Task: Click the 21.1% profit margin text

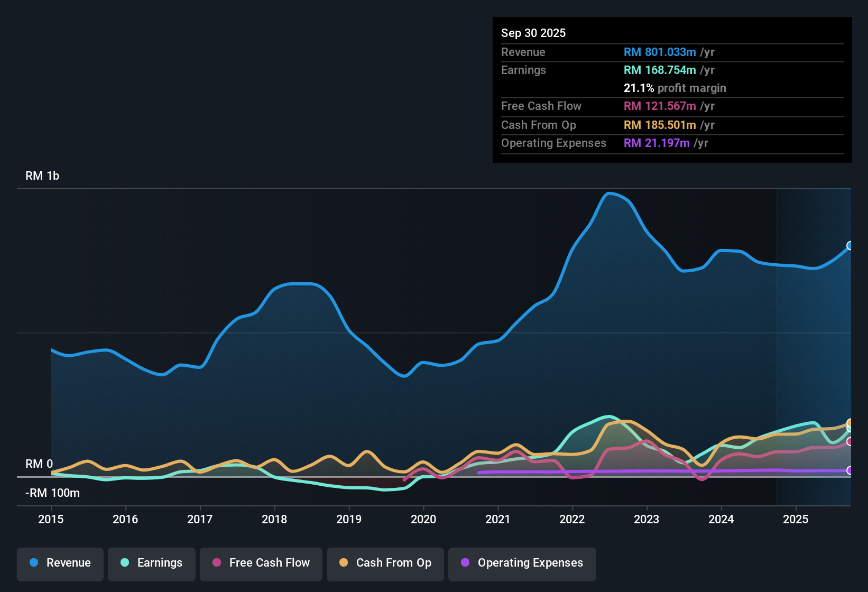Action: pos(675,88)
